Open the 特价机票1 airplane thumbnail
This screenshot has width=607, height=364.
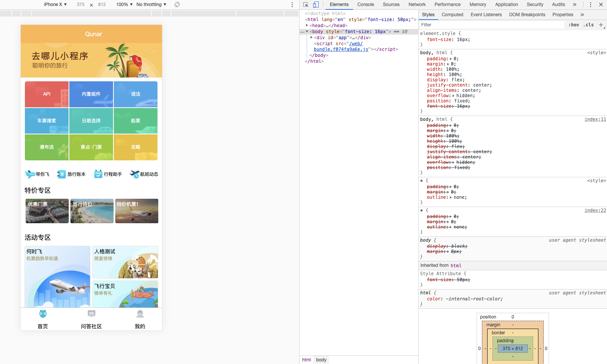(x=137, y=211)
